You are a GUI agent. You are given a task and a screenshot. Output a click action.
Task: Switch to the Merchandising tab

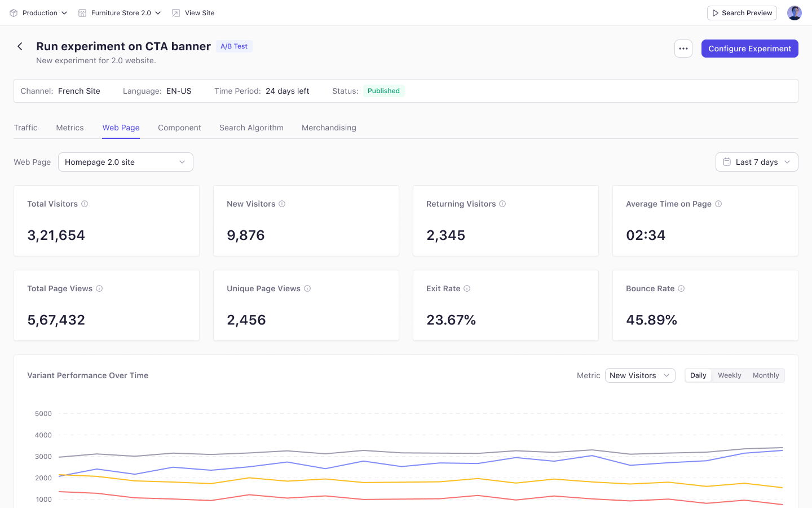click(x=329, y=128)
